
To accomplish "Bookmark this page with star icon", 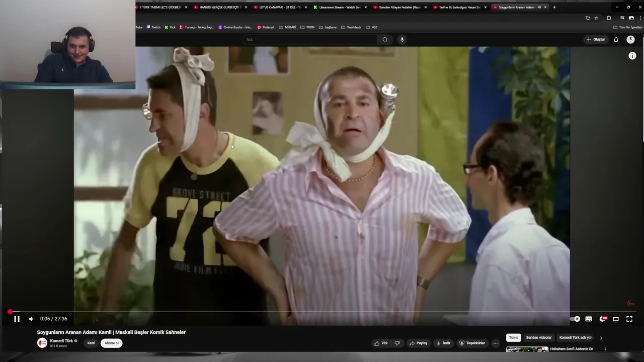I will [x=596, y=18].
